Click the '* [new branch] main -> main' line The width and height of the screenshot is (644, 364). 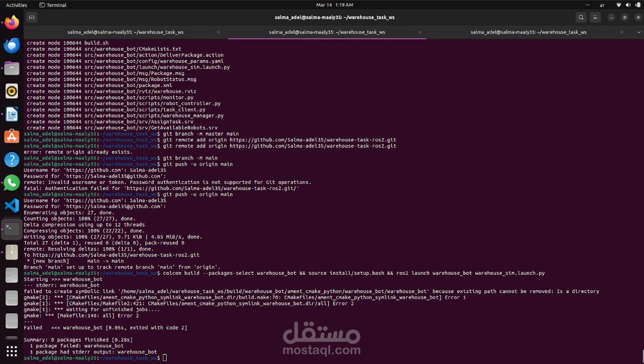[75, 261]
